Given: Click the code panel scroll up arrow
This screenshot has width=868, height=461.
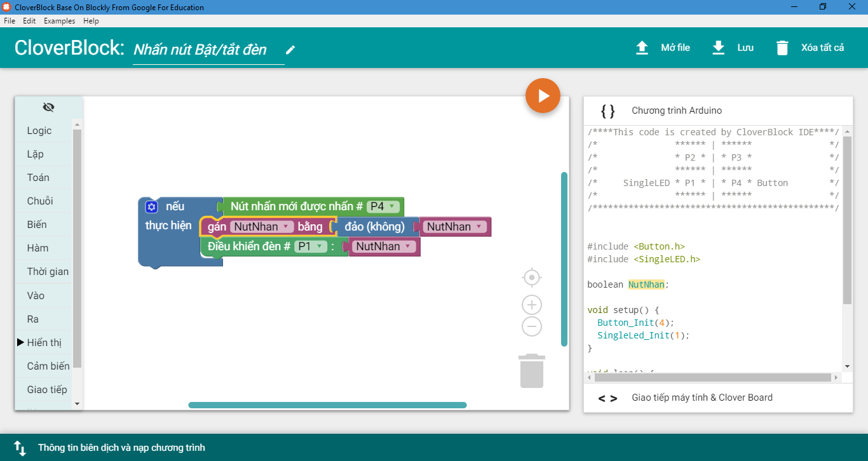Looking at the screenshot, I should click(847, 130).
